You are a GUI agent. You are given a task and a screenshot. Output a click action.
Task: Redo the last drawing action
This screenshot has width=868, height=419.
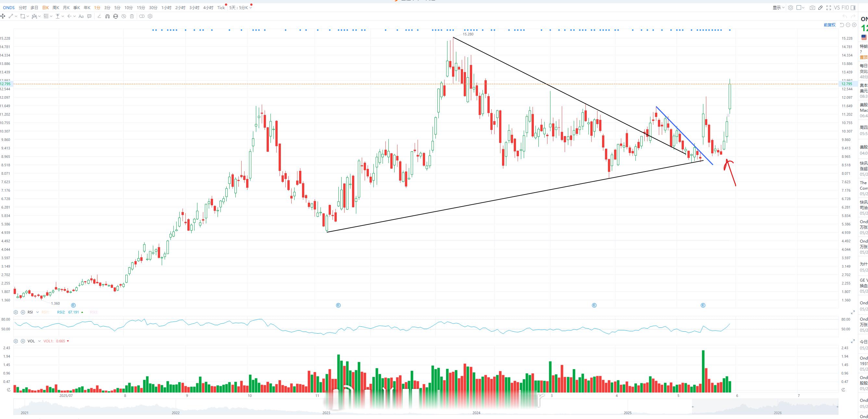[x=853, y=16]
